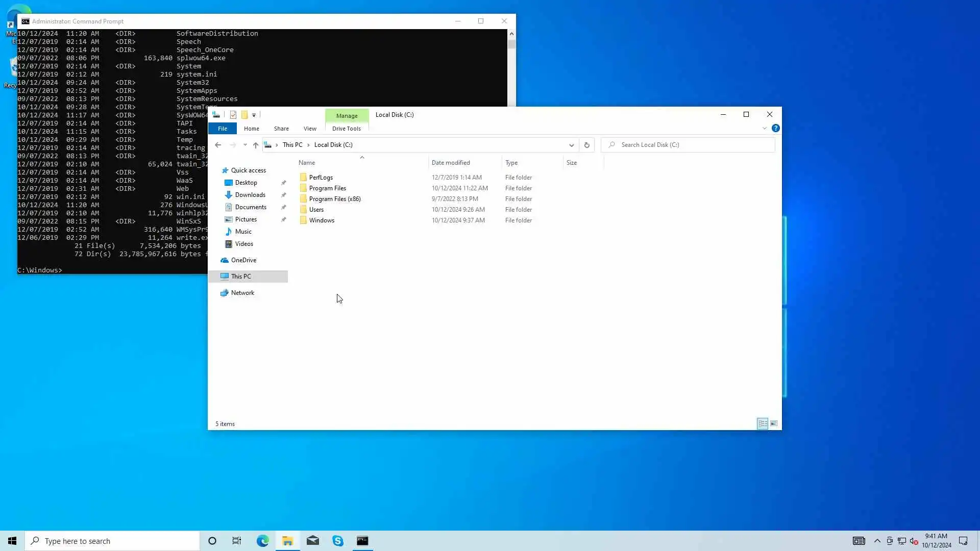
Task: Open the View ribbon tab
Action: [310, 129]
